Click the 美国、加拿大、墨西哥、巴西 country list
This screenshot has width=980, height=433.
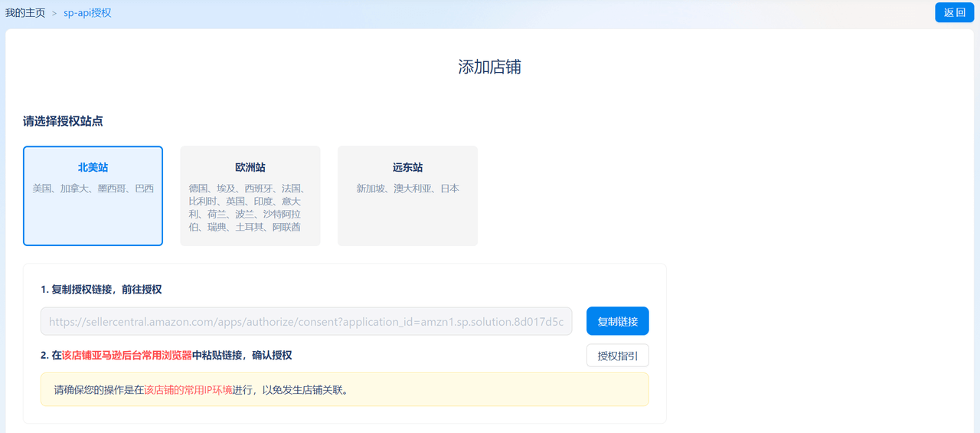pyautogui.click(x=93, y=189)
